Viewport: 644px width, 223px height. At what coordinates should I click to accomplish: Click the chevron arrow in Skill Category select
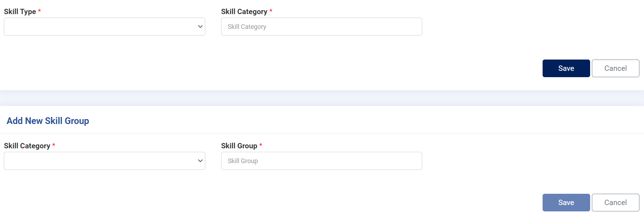200,161
